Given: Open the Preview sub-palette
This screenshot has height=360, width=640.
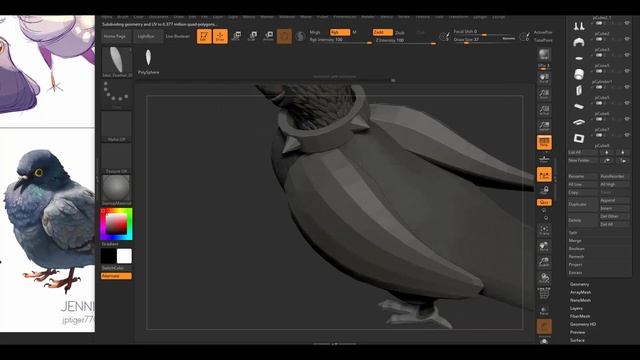Looking at the screenshot, I should click(x=578, y=332).
